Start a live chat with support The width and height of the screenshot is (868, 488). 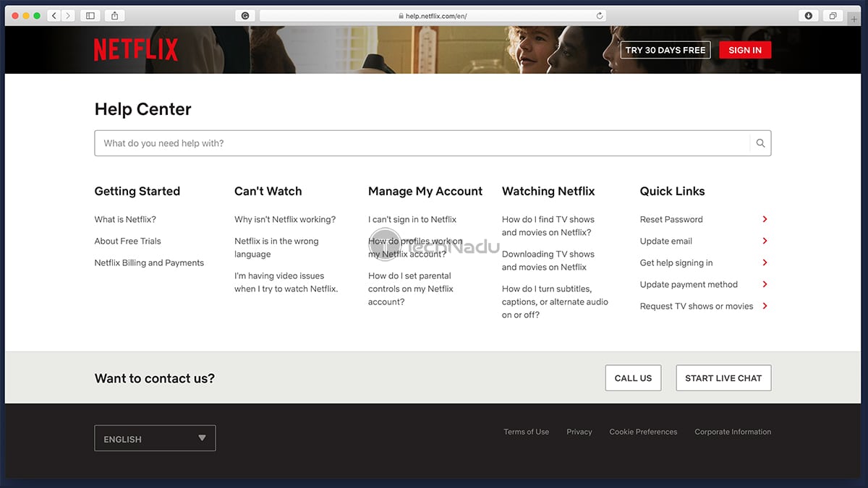(723, 378)
